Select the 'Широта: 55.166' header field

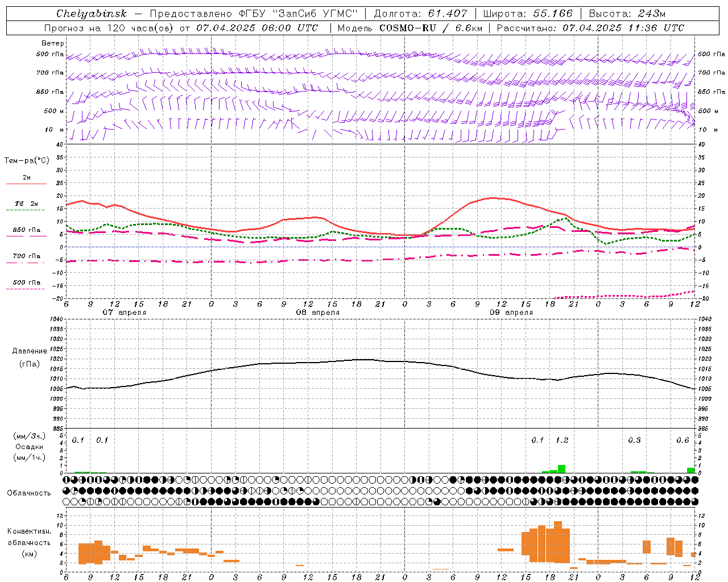pyautogui.click(x=528, y=14)
